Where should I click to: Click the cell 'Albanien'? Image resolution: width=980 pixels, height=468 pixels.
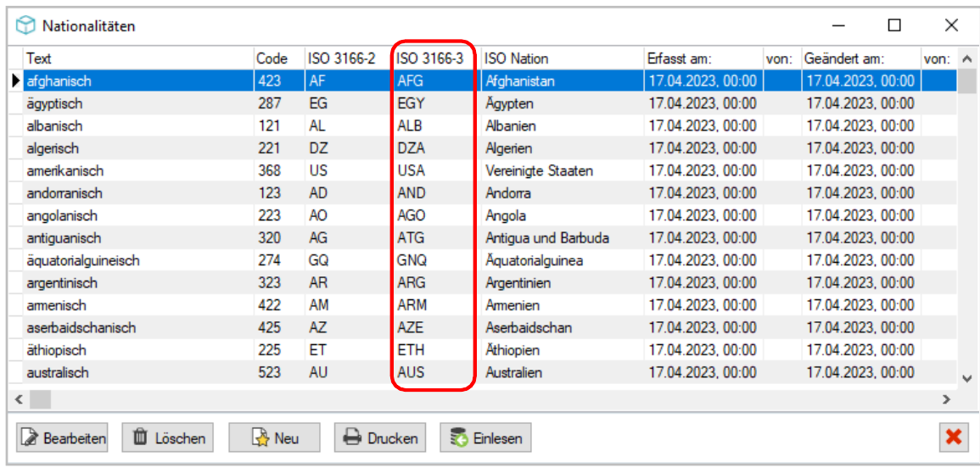pos(563,125)
